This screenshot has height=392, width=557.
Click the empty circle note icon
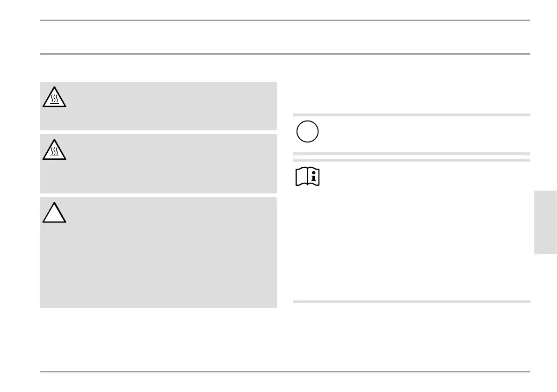308,132
